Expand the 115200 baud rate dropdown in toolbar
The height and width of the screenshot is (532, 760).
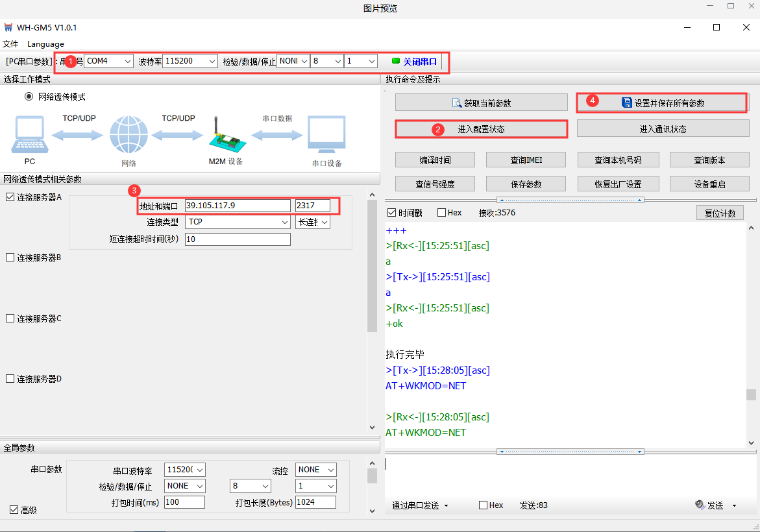212,61
